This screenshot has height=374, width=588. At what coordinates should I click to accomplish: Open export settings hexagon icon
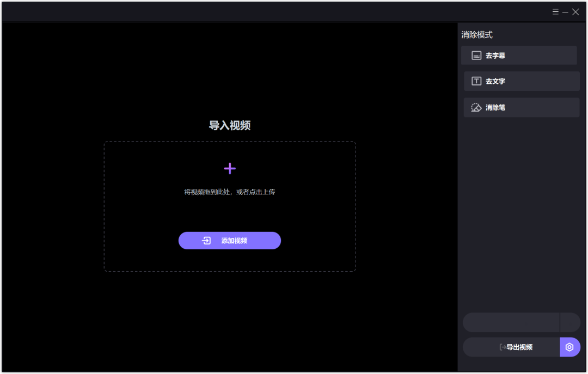point(569,347)
